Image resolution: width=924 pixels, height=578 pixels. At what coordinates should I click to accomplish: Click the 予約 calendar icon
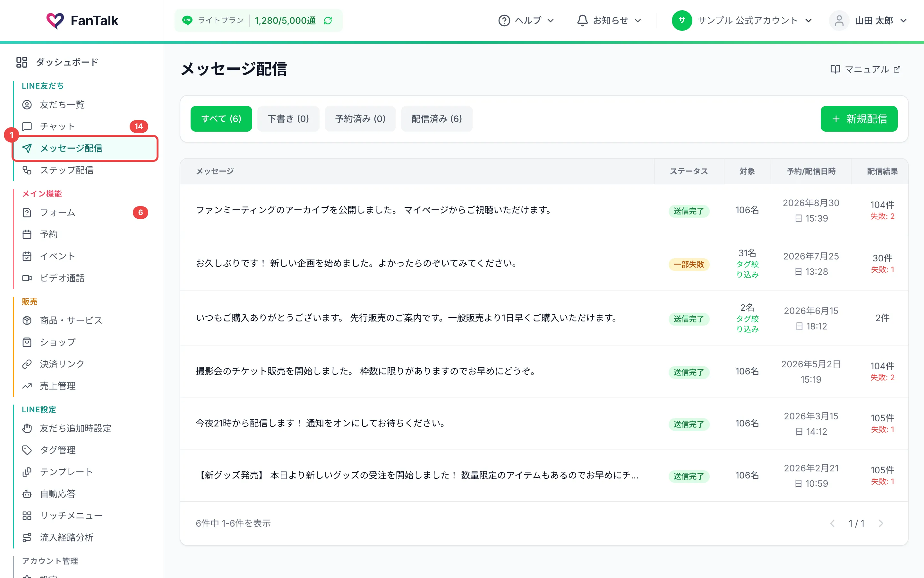27,234
